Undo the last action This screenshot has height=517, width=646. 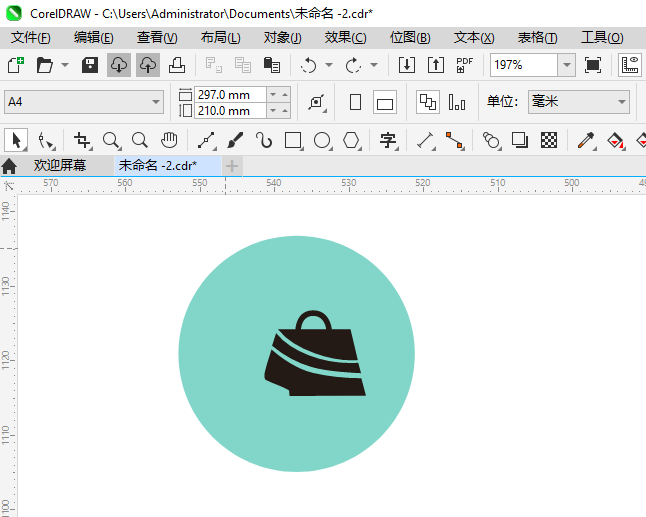[x=309, y=65]
